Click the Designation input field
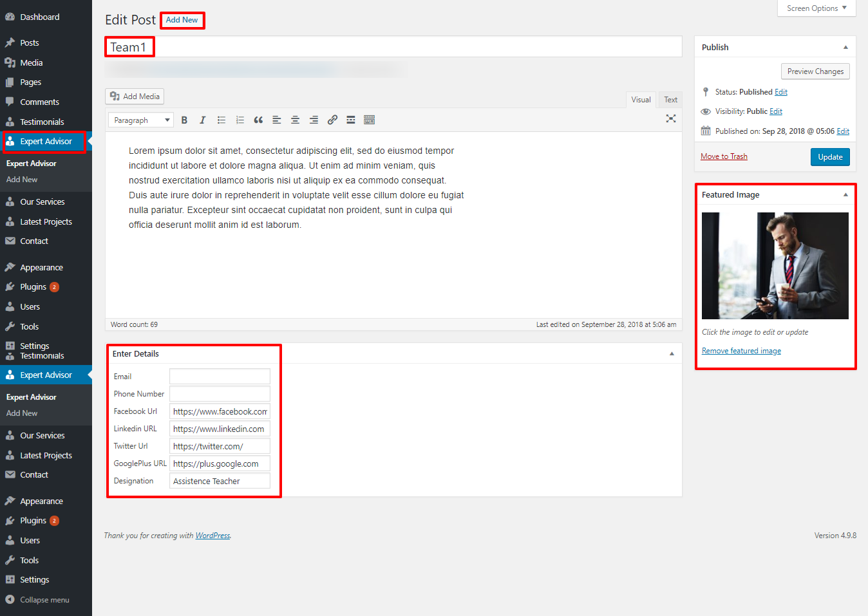 tap(220, 481)
